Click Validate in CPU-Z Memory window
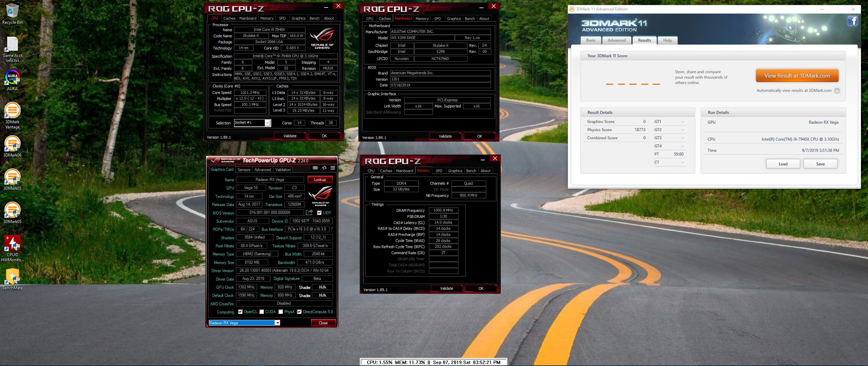 [x=447, y=288]
